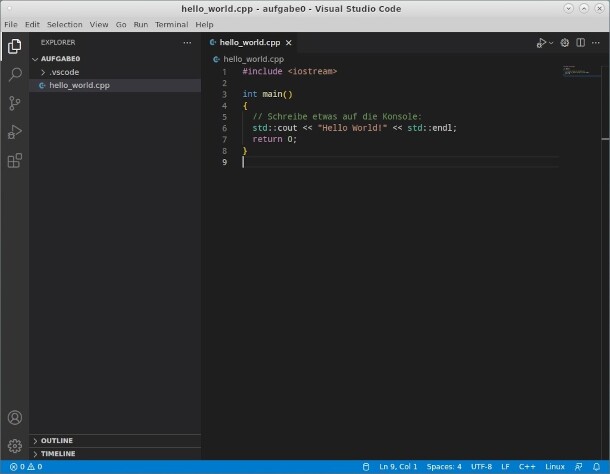Click C++ language mode selector
The width and height of the screenshot is (610, 474).
point(527,467)
